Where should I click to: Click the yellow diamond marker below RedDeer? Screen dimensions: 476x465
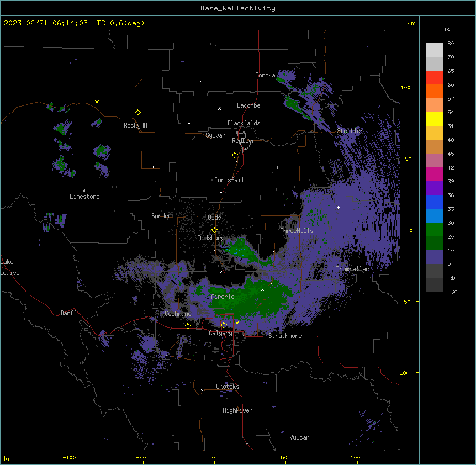coord(235,155)
